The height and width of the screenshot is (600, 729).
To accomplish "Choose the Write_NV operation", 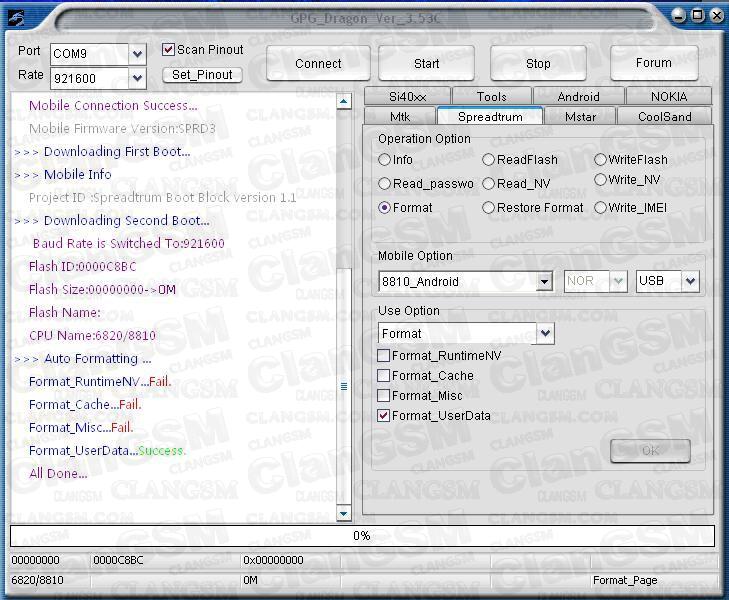I will (600, 179).
